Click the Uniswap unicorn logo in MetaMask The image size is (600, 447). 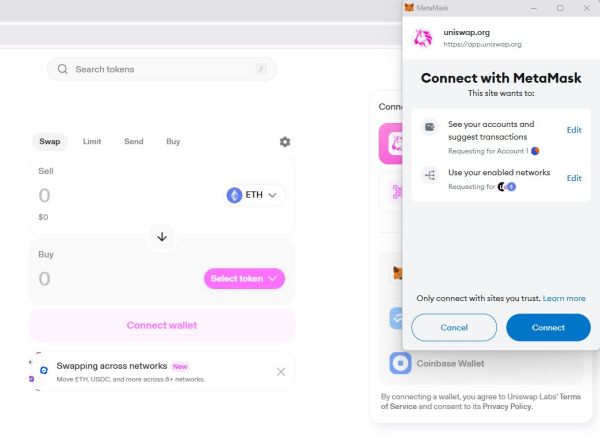tap(423, 38)
